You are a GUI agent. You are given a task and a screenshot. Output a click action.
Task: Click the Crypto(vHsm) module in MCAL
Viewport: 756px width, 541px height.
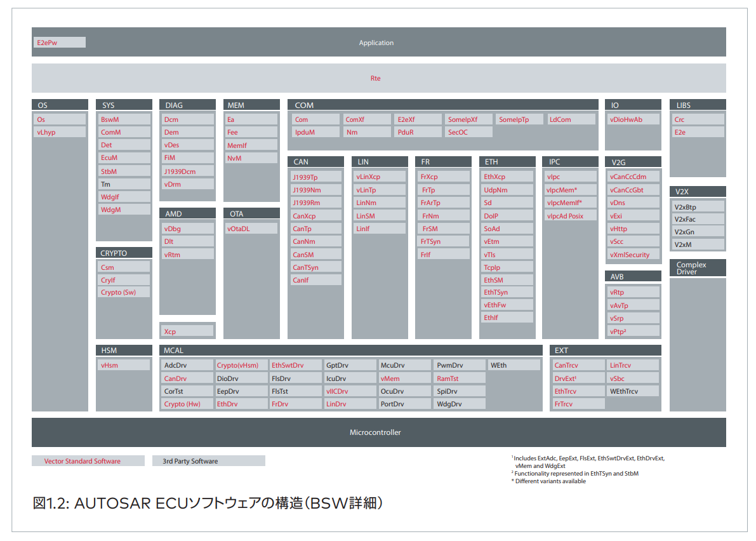[x=241, y=365]
